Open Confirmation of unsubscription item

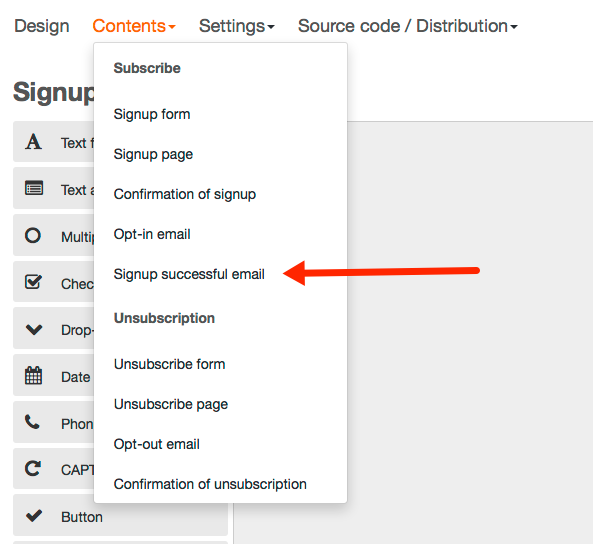click(x=210, y=484)
